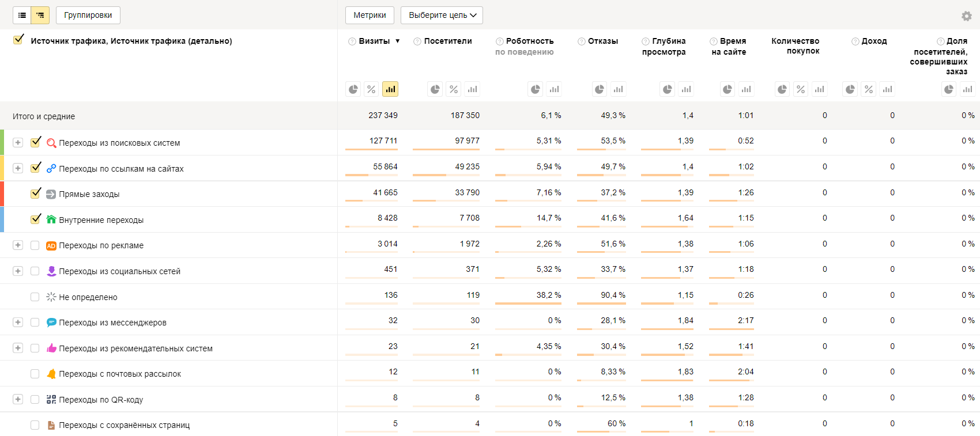This screenshot has height=436, width=980.
Task: Open the Выберите цель dropdown
Action: (x=442, y=15)
